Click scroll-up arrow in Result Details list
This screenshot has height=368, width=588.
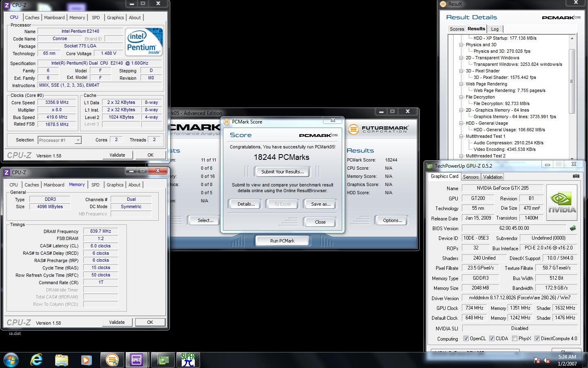(572, 38)
